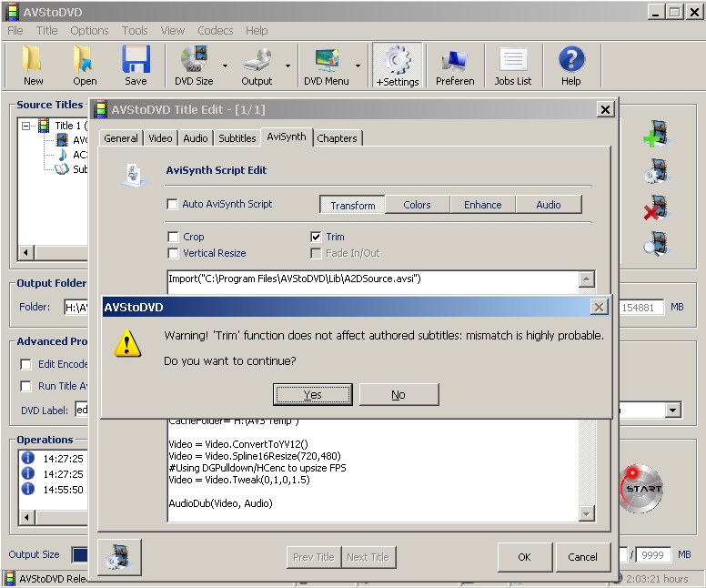Enable the Auto AviSynth Script checkbox
Image resolution: width=706 pixels, height=588 pixels.
172,204
